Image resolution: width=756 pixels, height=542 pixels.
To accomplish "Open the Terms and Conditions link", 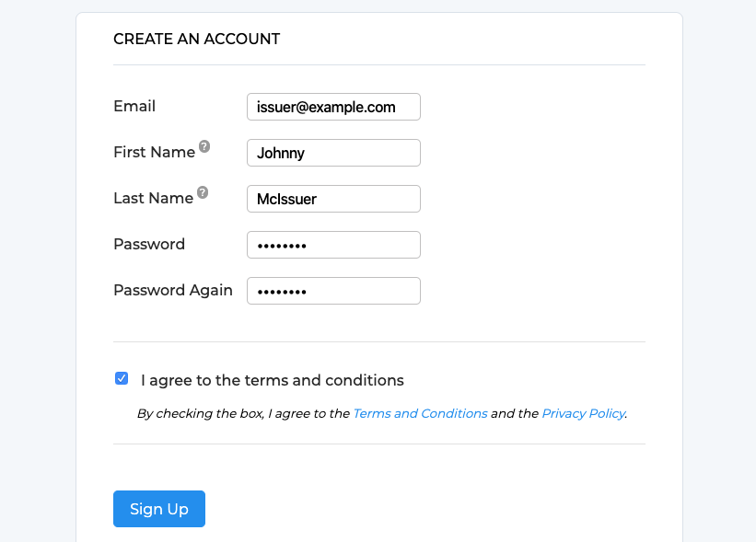I will click(420, 413).
